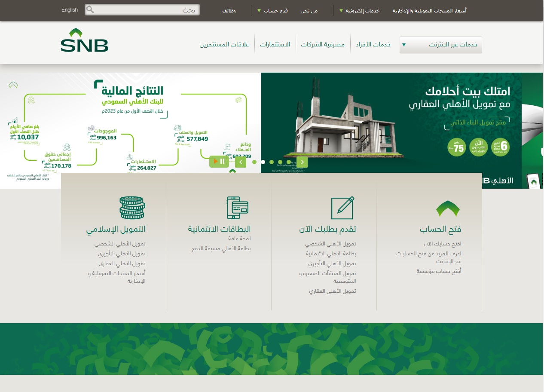Viewport: 544px width, 392px height.
Task: Expand the فتح حساب top-bar dropdown
Action: 272,10
